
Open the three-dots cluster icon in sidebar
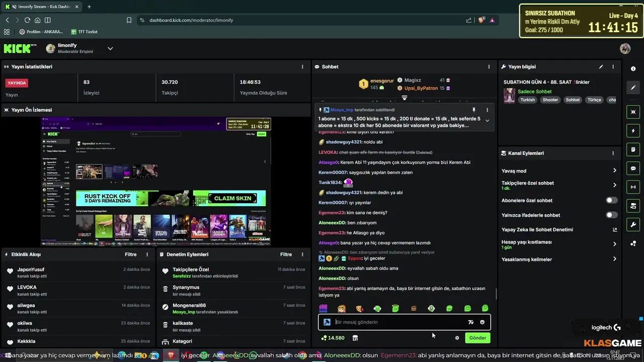pyautogui.click(x=633, y=243)
